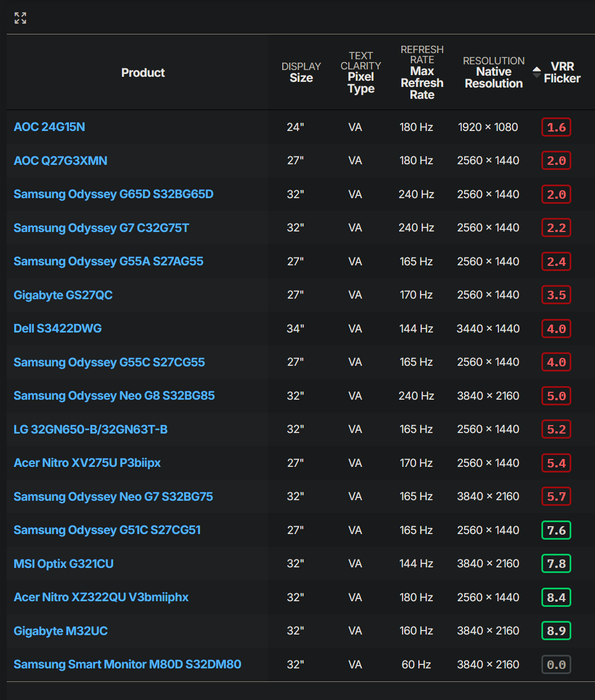Click 180 Hz in the Acer XZ322QU row
Image resolution: width=595 pixels, height=700 pixels.
[x=416, y=597]
